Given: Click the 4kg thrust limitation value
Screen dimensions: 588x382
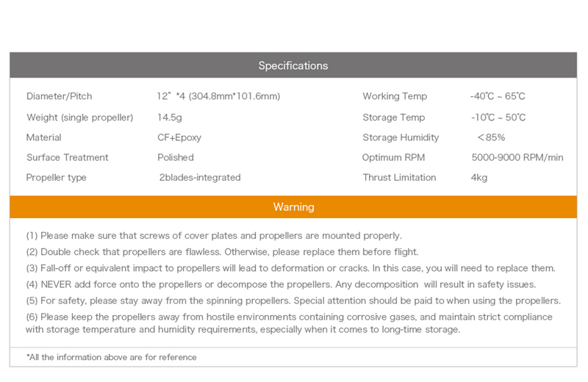Looking at the screenshot, I should pyautogui.click(x=479, y=178).
